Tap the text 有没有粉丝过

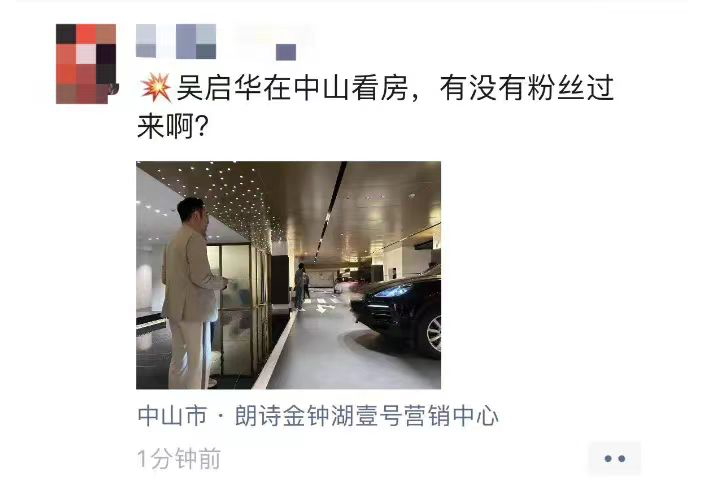(x=526, y=88)
